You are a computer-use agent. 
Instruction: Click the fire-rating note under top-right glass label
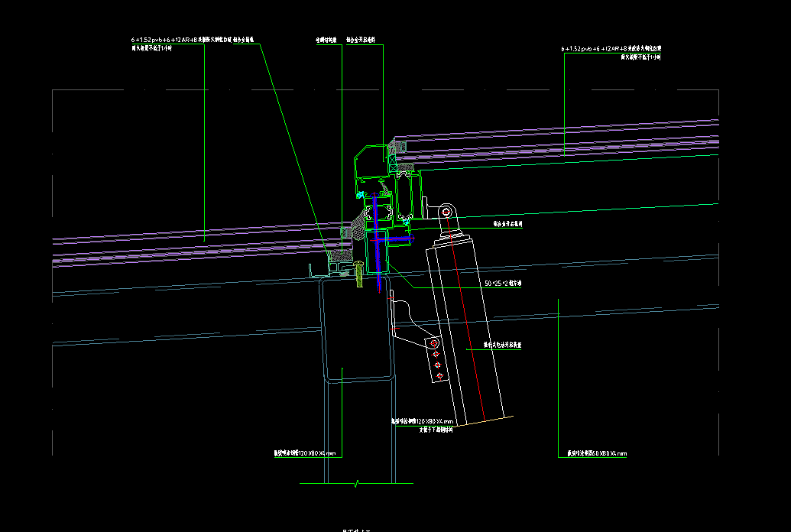point(640,57)
